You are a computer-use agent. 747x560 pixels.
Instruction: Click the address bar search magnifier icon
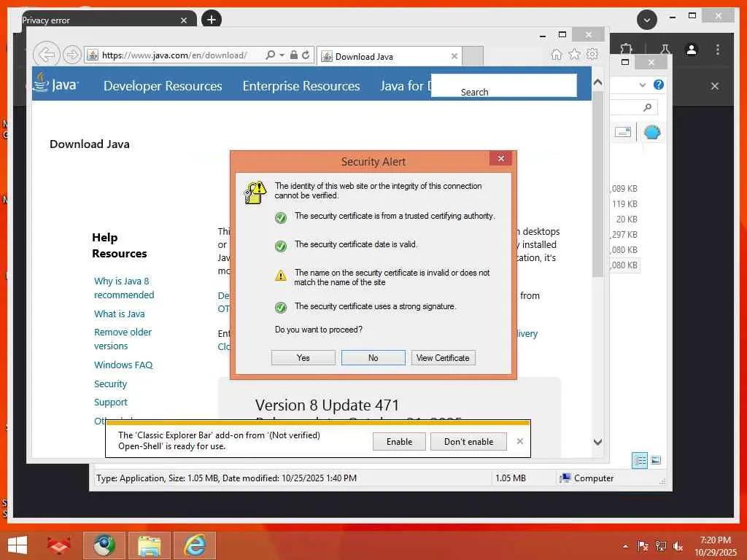270,55
